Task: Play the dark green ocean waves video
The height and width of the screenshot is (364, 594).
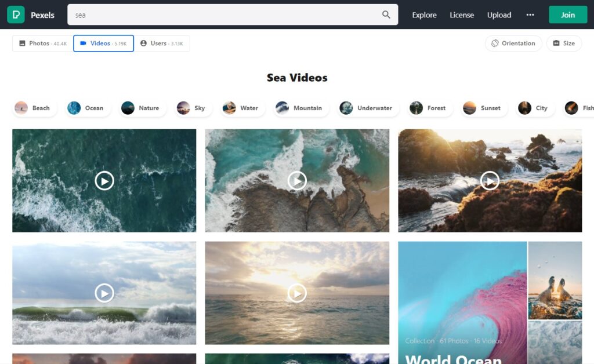Action: coord(104,181)
